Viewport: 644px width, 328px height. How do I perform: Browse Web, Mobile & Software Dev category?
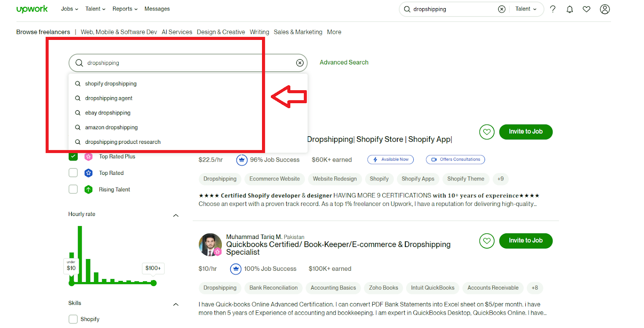tap(119, 32)
